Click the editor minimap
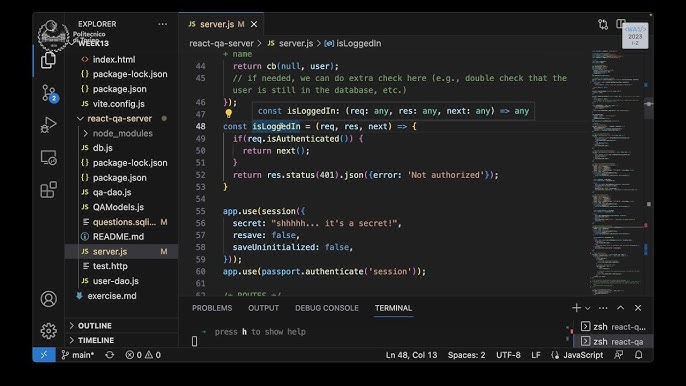The width and height of the screenshot is (686, 386). point(616,173)
